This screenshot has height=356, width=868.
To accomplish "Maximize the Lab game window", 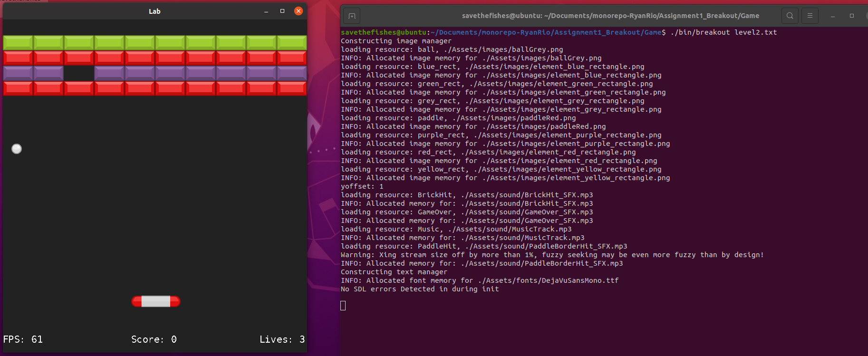I will 282,11.
